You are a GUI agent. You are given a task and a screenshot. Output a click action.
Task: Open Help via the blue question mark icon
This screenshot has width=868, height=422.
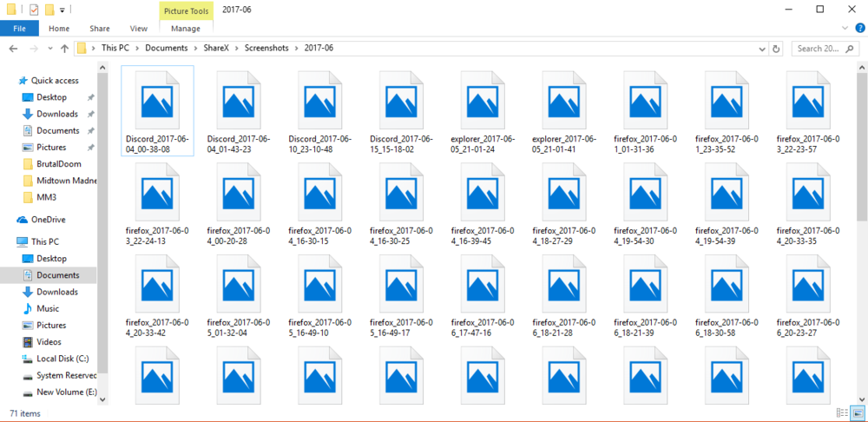[x=859, y=28]
